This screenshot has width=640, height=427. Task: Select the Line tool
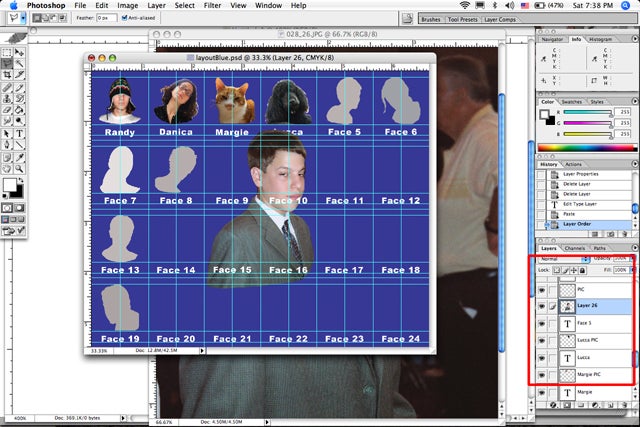click(19, 145)
